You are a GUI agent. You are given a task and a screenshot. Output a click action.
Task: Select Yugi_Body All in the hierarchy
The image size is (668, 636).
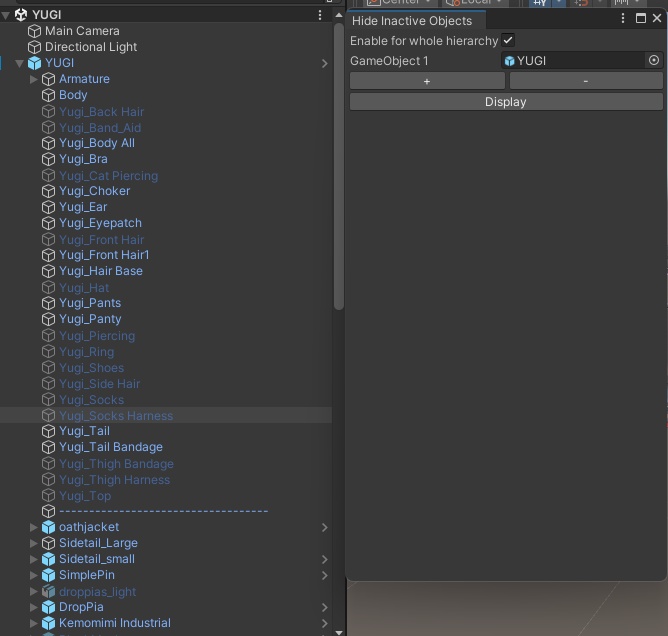click(97, 143)
